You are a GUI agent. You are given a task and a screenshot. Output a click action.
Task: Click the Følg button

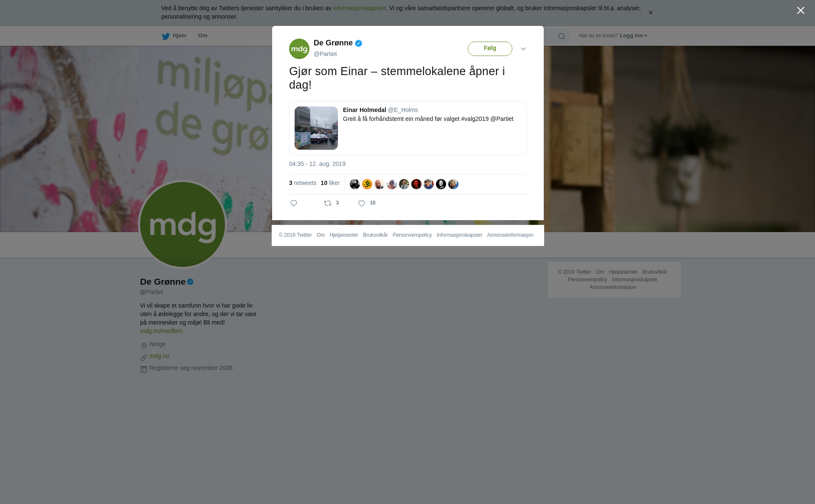tap(490, 49)
